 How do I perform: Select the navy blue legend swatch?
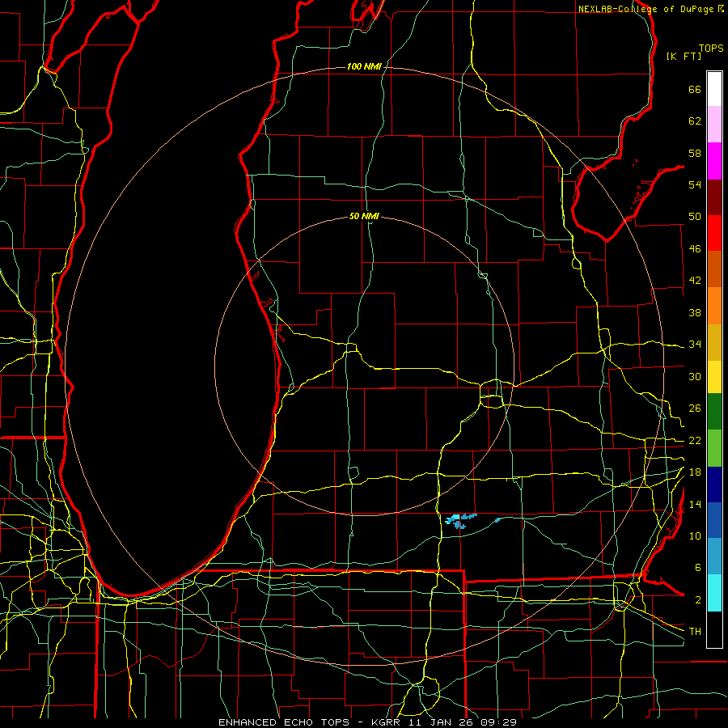pos(714,485)
